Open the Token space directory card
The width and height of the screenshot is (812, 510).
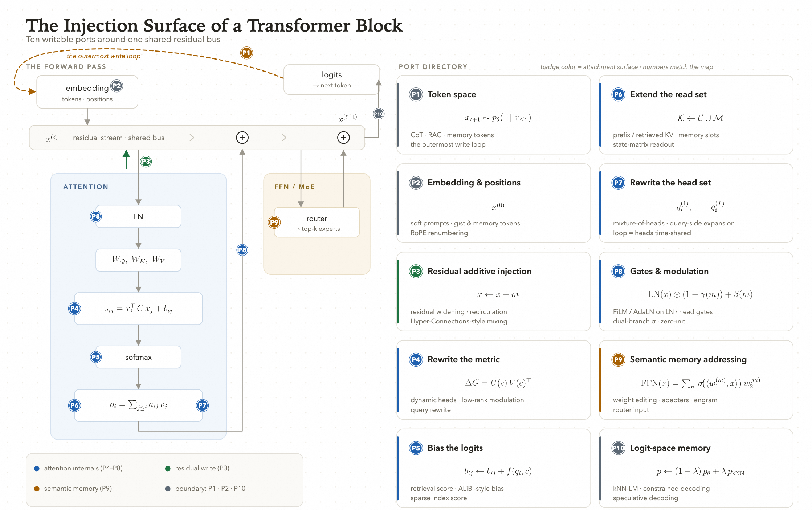[493, 115]
